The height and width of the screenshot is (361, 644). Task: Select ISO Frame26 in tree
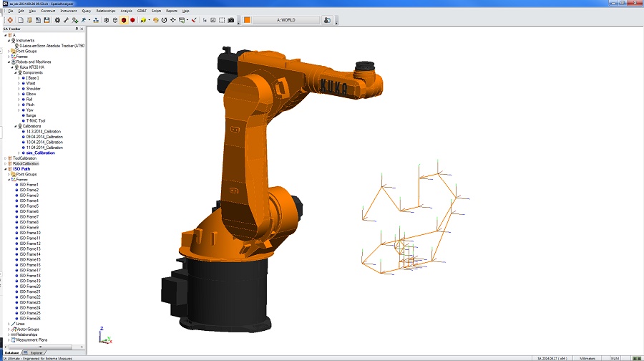[30, 319]
